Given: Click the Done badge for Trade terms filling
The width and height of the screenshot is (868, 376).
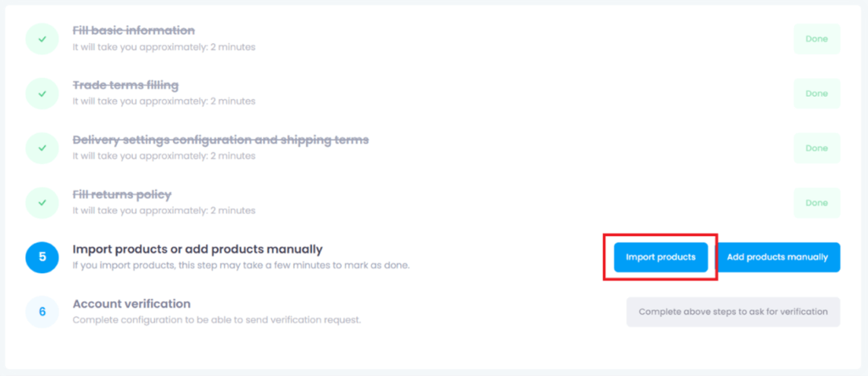Looking at the screenshot, I should point(816,93).
